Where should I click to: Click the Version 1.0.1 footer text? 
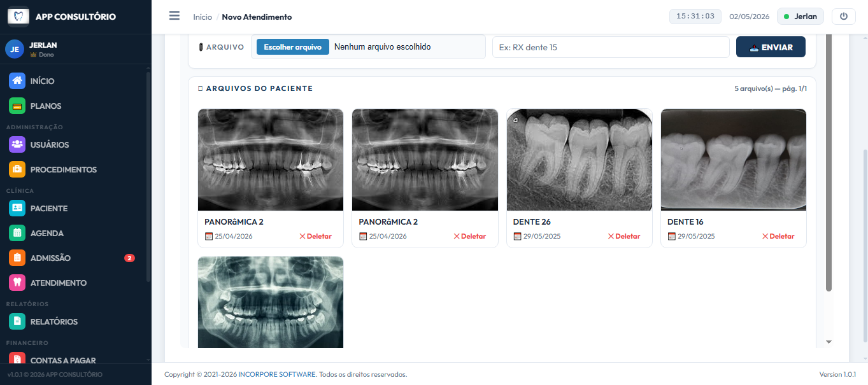[837, 374]
